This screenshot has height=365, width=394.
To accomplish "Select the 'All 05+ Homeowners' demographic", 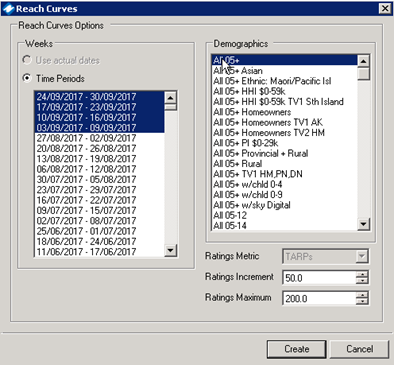I will pos(284,112).
